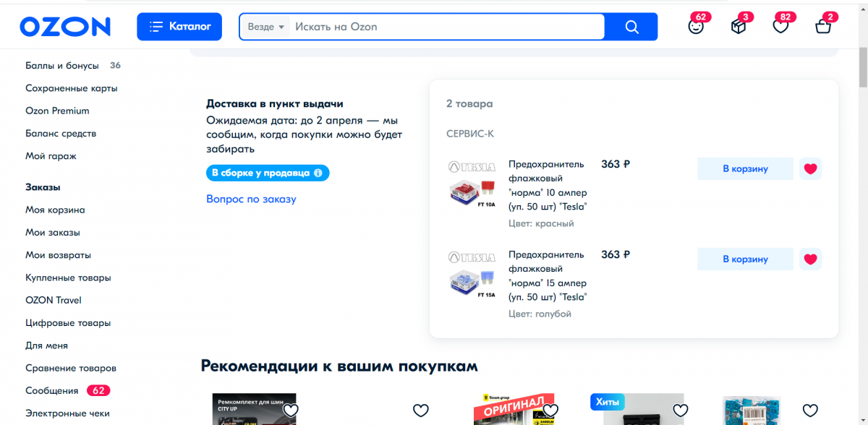This screenshot has height=425, width=868.
Task: Select Мой гараж in sidebar
Action: point(51,156)
